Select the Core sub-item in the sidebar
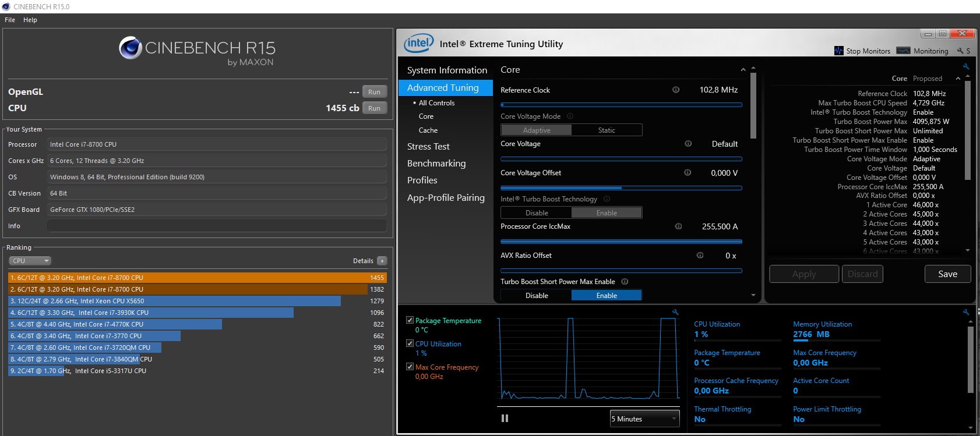Viewport: 980px width, 436px height. [x=426, y=116]
